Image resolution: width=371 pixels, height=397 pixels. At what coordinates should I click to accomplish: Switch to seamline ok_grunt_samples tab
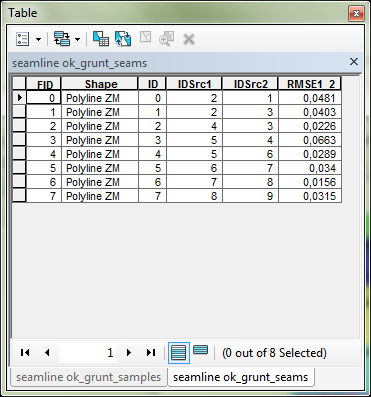pyautogui.click(x=89, y=377)
